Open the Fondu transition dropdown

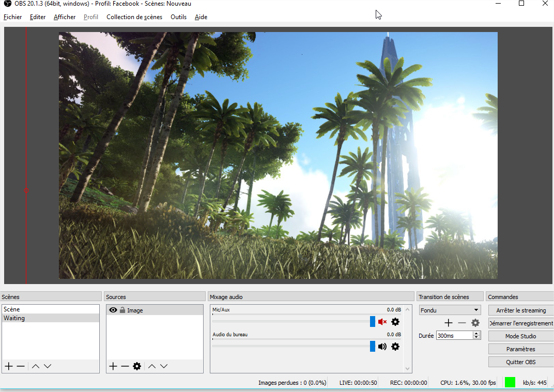point(450,310)
